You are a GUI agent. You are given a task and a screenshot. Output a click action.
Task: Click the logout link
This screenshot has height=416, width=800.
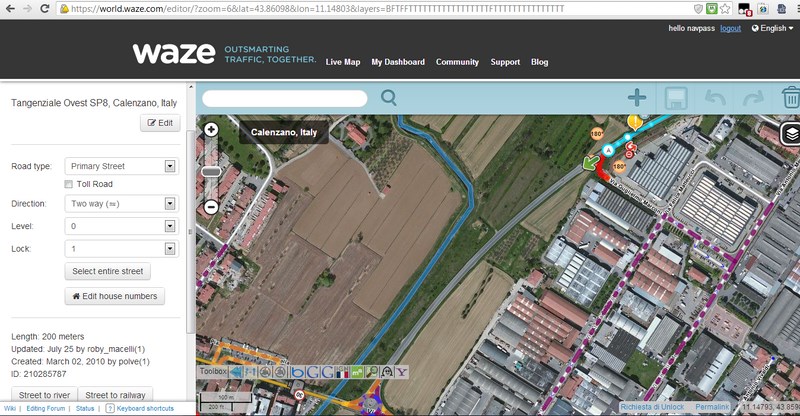(730, 29)
